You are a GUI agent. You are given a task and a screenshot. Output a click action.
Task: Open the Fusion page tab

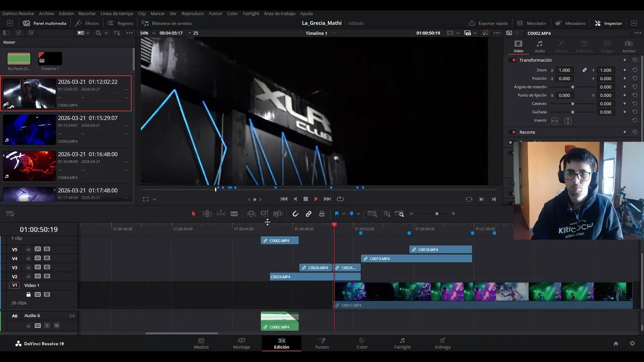point(322,343)
